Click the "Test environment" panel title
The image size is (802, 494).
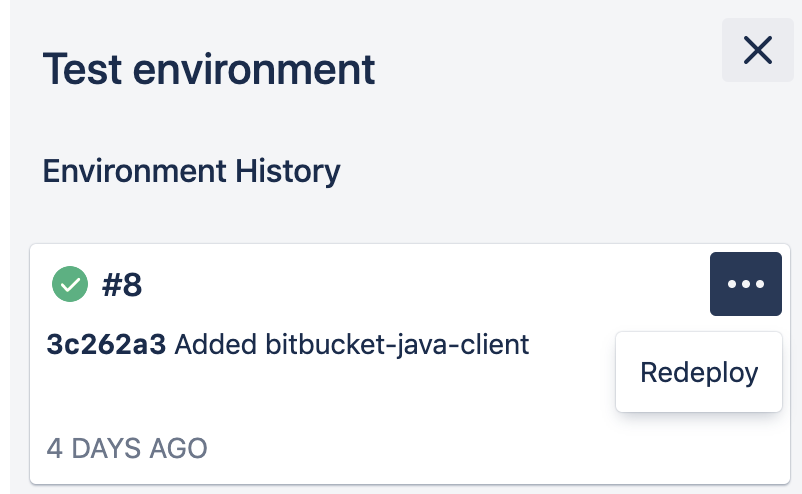tap(209, 71)
